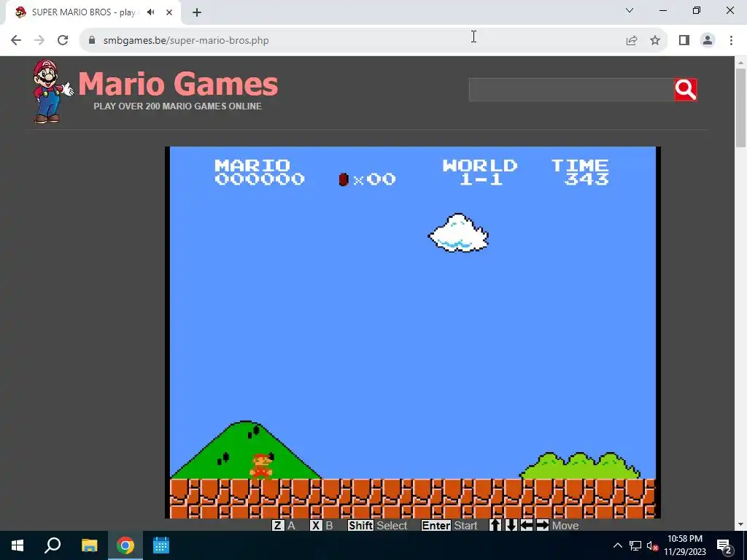This screenshot has height=560, width=747.
Task: Mute the tab audio speaker icon
Action: 151,12
